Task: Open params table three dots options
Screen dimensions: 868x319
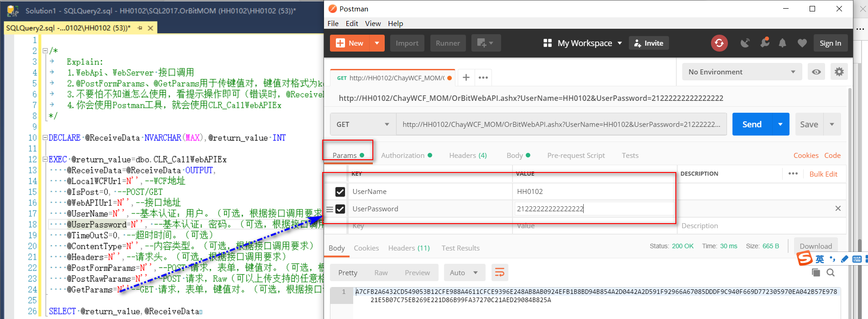Action: tap(793, 173)
